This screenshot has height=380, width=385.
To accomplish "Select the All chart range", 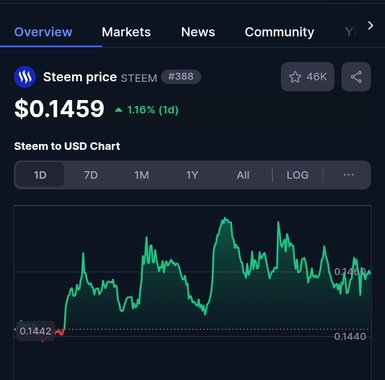I will point(243,175).
